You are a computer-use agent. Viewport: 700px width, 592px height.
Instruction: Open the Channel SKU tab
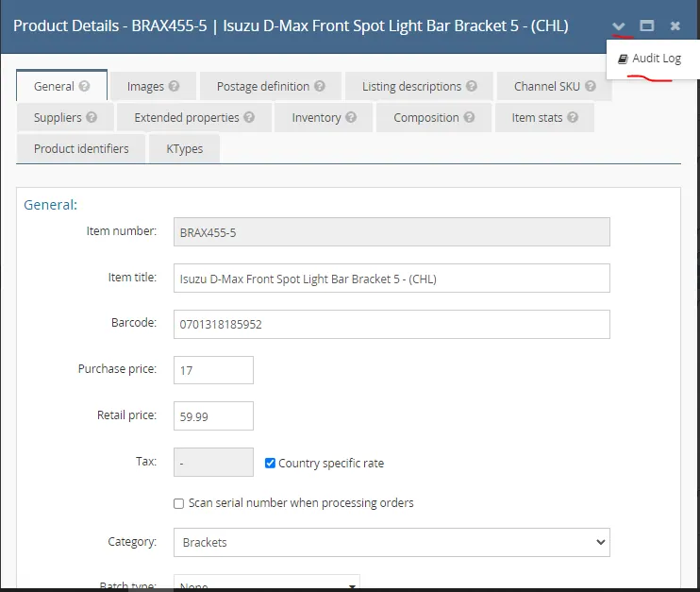click(555, 86)
